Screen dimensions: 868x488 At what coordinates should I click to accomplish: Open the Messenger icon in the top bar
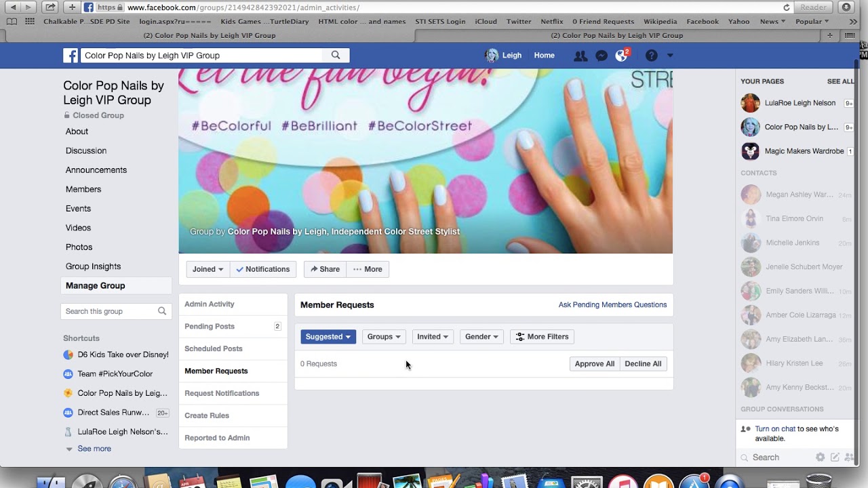pos(601,56)
